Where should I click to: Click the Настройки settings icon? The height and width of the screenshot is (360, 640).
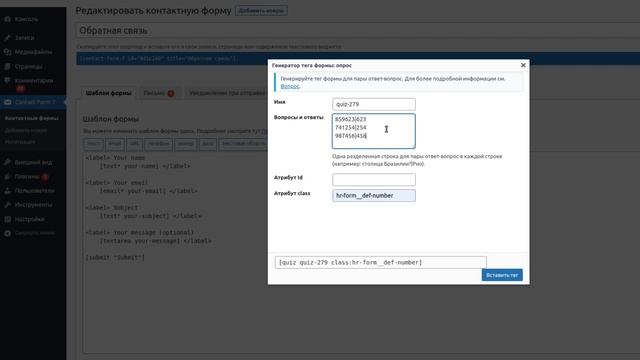pyautogui.click(x=7, y=219)
